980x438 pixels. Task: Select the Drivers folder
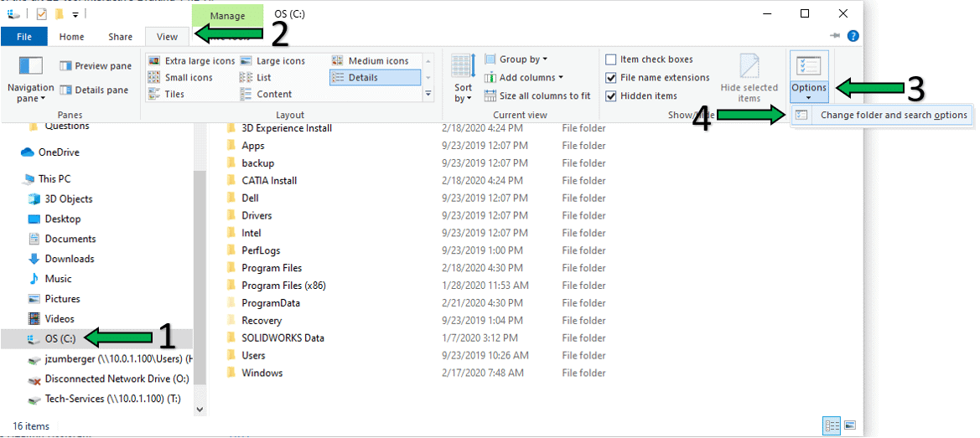(249, 215)
